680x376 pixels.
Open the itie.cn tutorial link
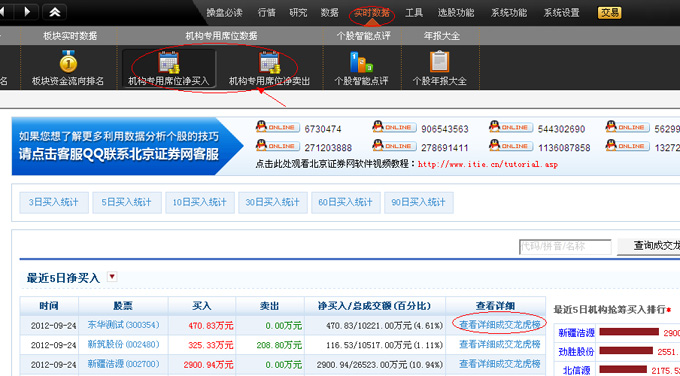[488, 164]
